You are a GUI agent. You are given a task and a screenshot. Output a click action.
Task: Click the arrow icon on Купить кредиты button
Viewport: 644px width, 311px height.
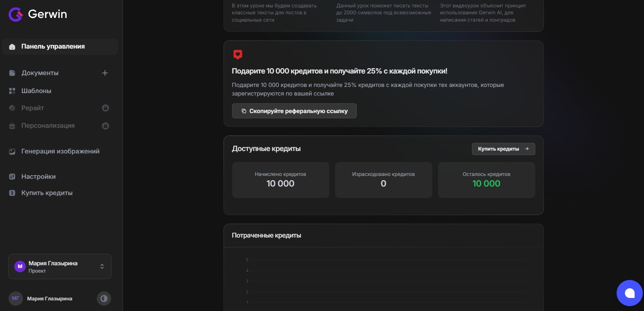pyautogui.click(x=527, y=149)
